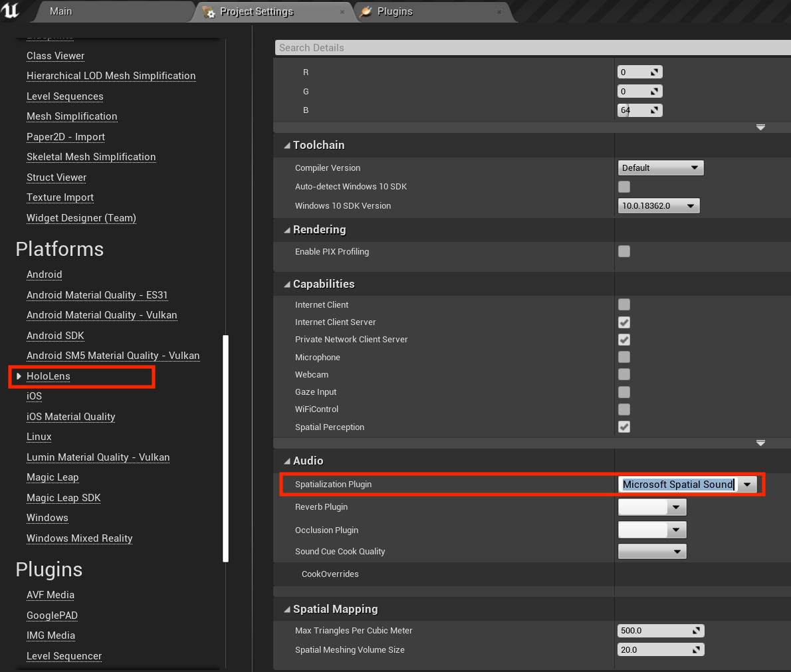Open AVF Media plugin settings
Image resolution: width=791 pixels, height=672 pixels.
[51, 595]
